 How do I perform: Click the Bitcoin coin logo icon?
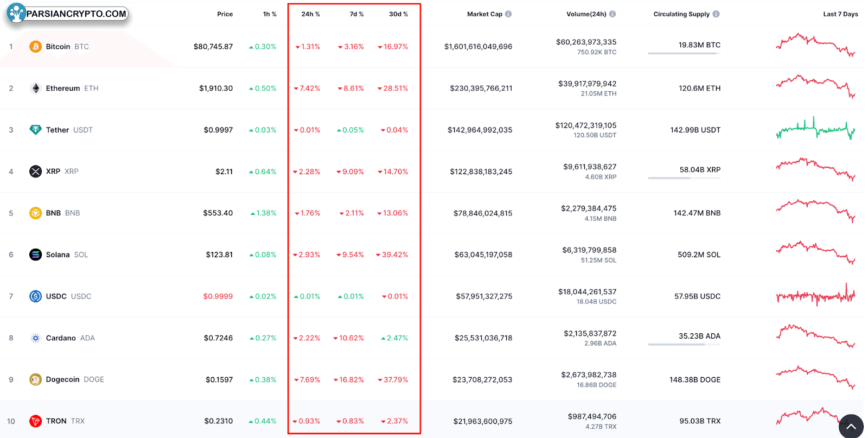pyautogui.click(x=35, y=47)
